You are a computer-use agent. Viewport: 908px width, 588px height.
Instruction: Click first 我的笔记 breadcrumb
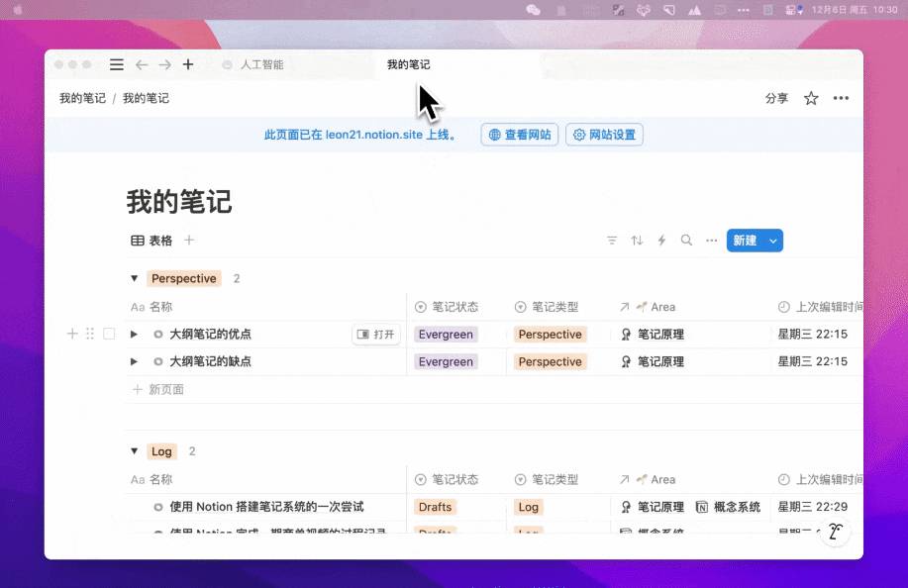pos(82,98)
